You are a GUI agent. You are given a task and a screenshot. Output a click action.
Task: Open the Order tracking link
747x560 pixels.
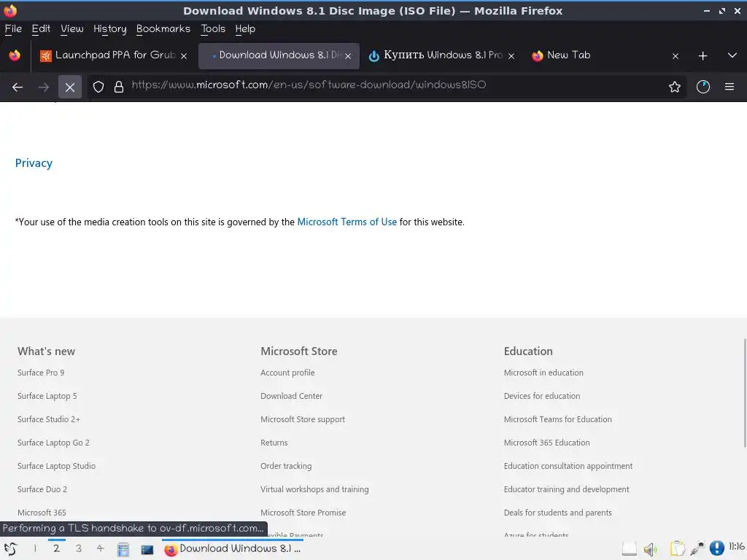pyautogui.click(x=286, y=466)
